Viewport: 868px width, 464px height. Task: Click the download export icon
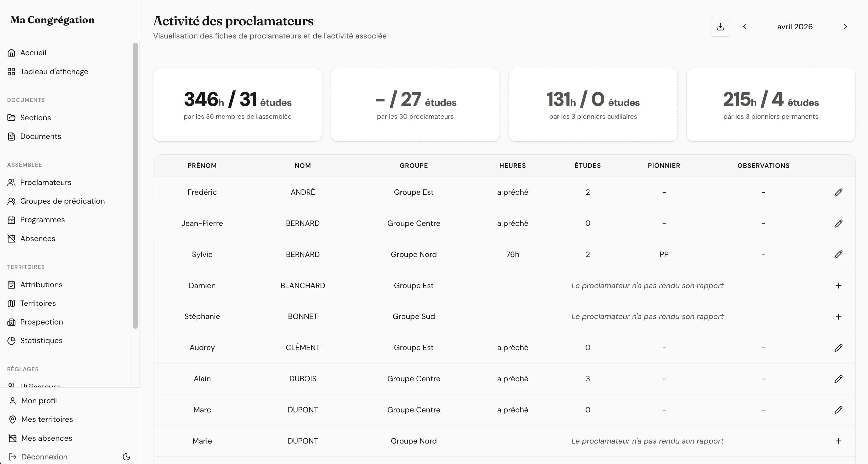720,27
